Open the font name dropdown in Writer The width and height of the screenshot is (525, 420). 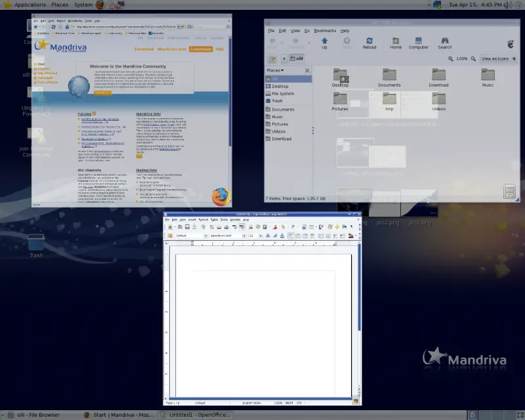pos(243,236)
